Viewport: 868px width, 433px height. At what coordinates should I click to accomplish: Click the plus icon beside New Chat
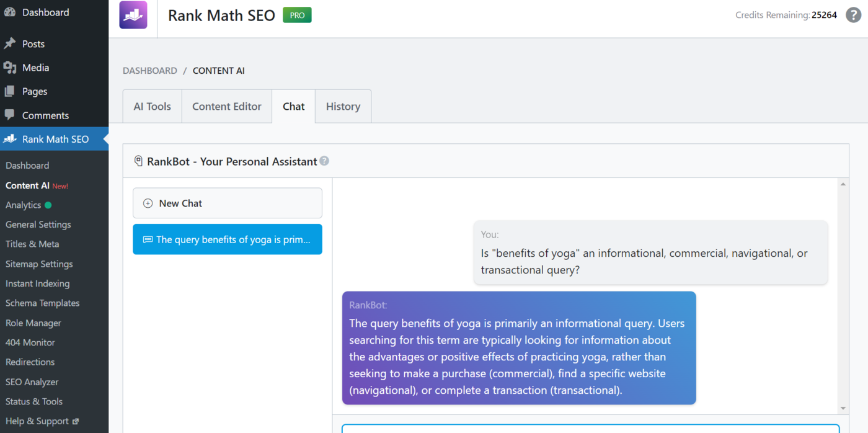(148, 203)
